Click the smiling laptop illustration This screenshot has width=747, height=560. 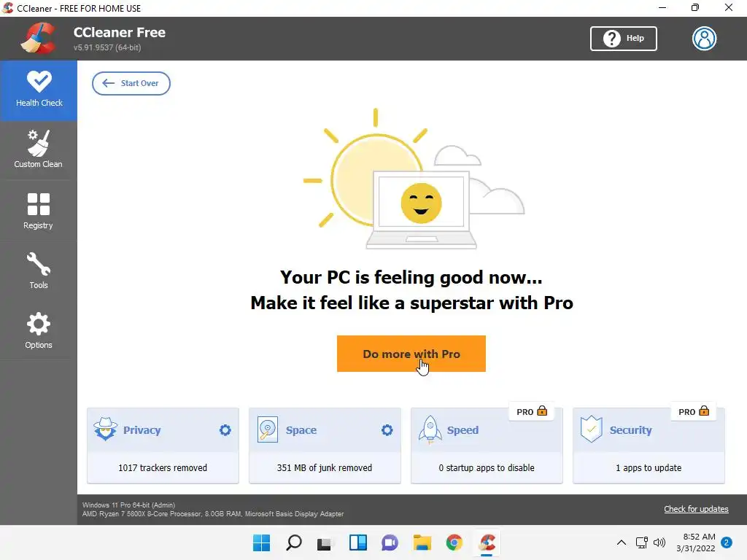[x=421, y=210]
